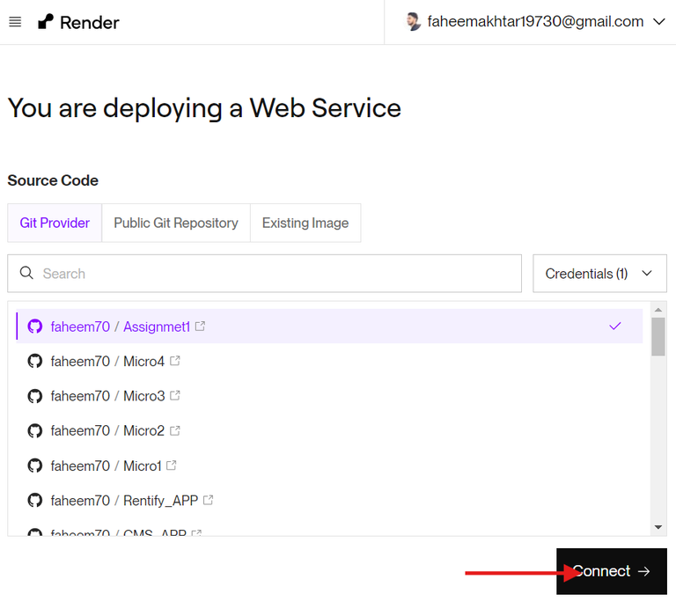Image resolution: width=676 pixels, height=616 pixels.
Task: Click the Connect button
Action: coord(612,571)
